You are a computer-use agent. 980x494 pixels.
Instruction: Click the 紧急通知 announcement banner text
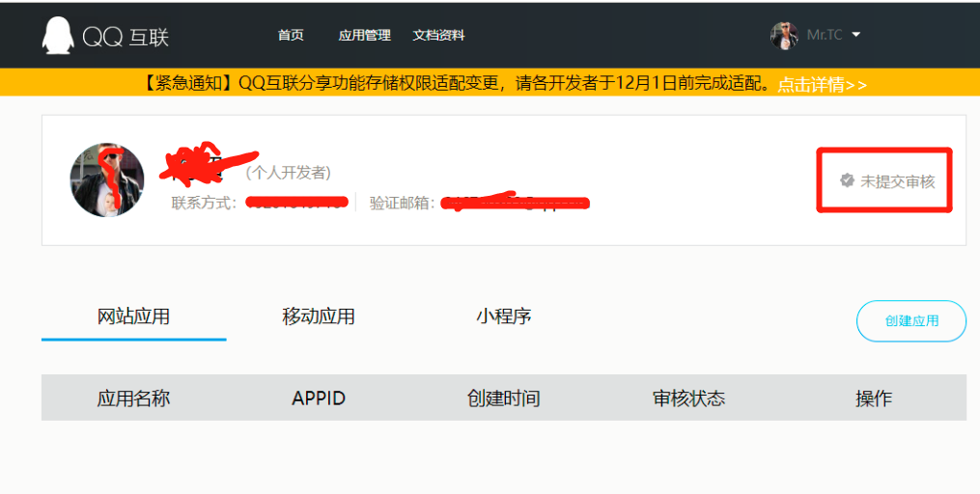454,83
